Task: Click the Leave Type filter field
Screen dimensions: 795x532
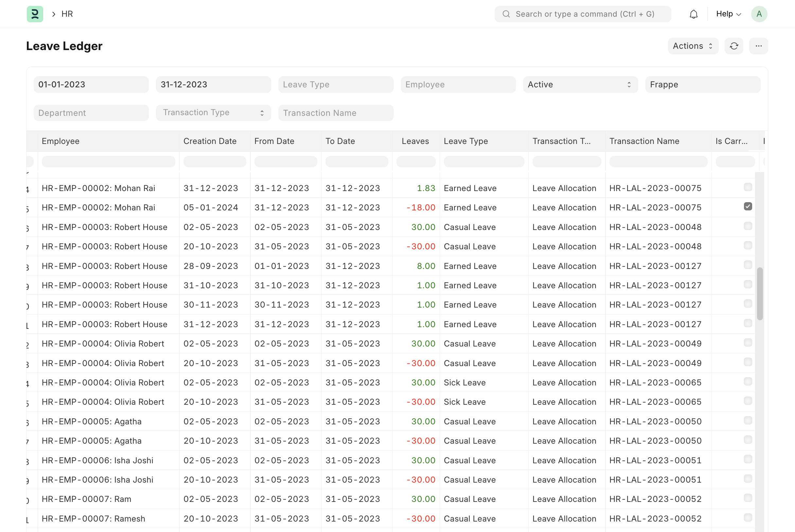Action: [336, 84]
